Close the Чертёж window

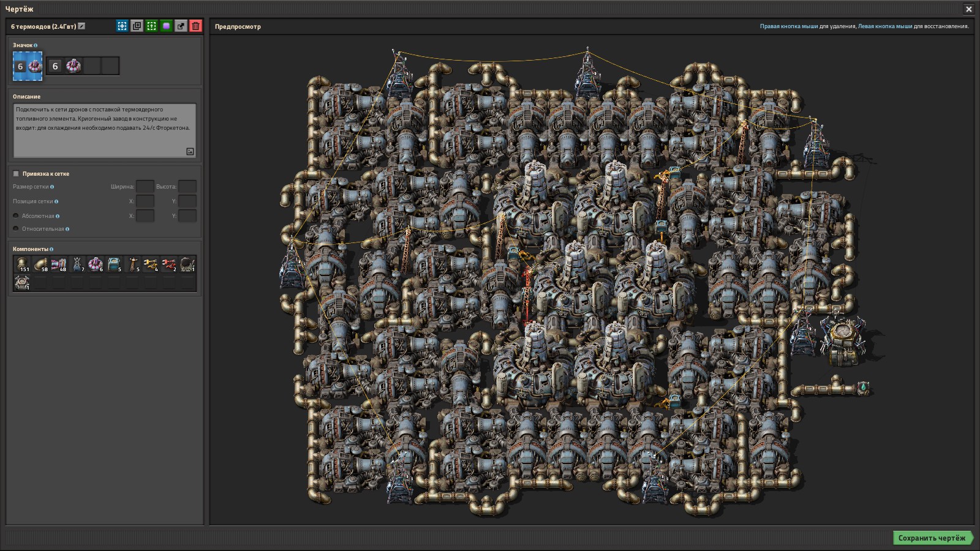(969, 9)
